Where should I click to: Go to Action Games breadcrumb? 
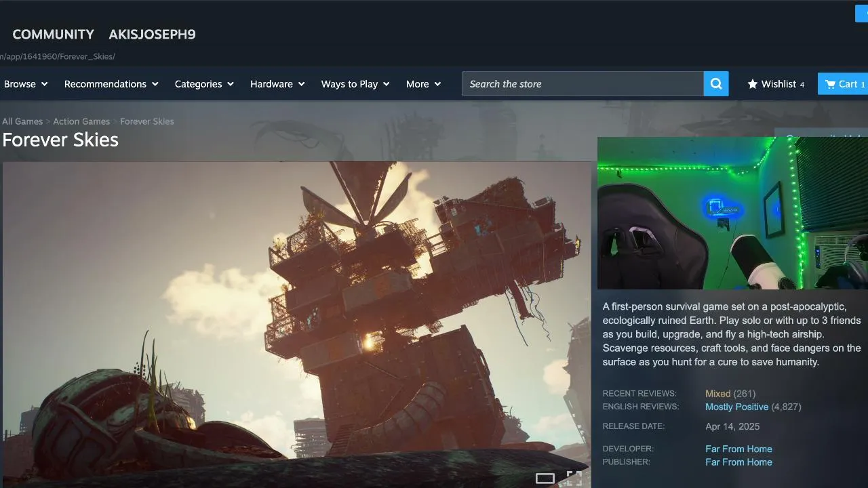(x=81, y=121)
